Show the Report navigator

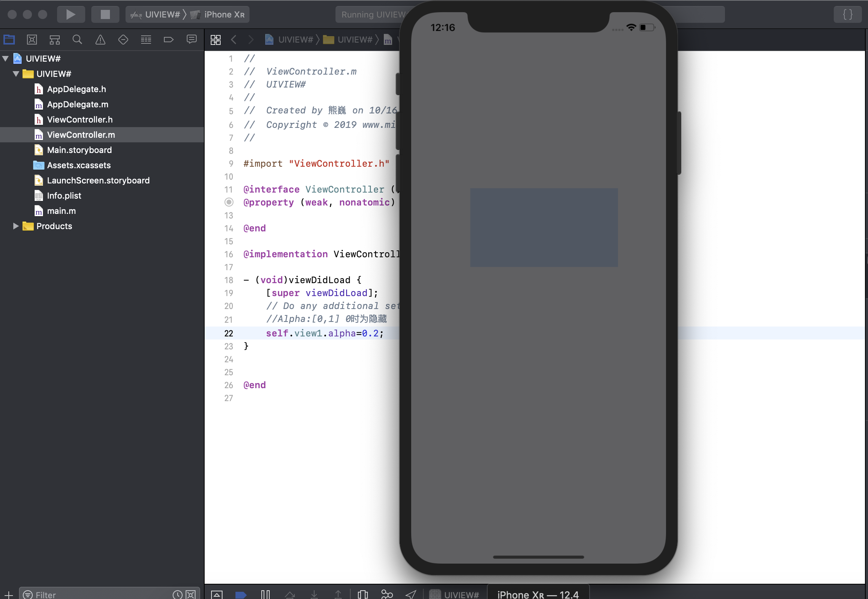pos(192,40)
